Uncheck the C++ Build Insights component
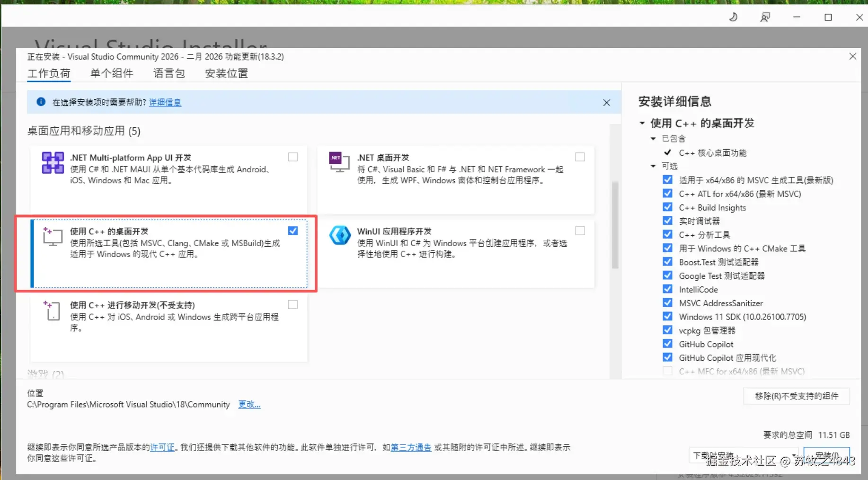This screenshot has width=868, height=480. click(x=667, y=207)
